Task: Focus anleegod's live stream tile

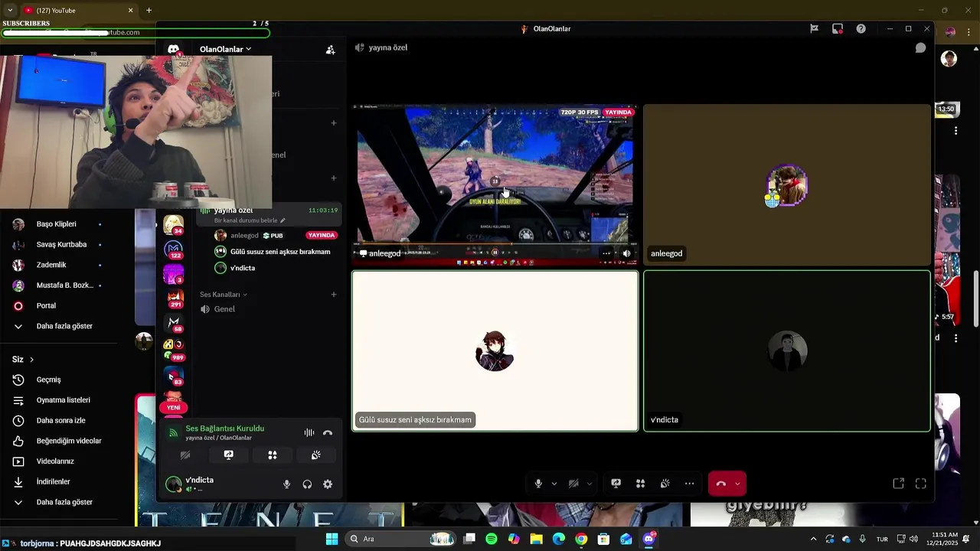Action: point(495,184)
